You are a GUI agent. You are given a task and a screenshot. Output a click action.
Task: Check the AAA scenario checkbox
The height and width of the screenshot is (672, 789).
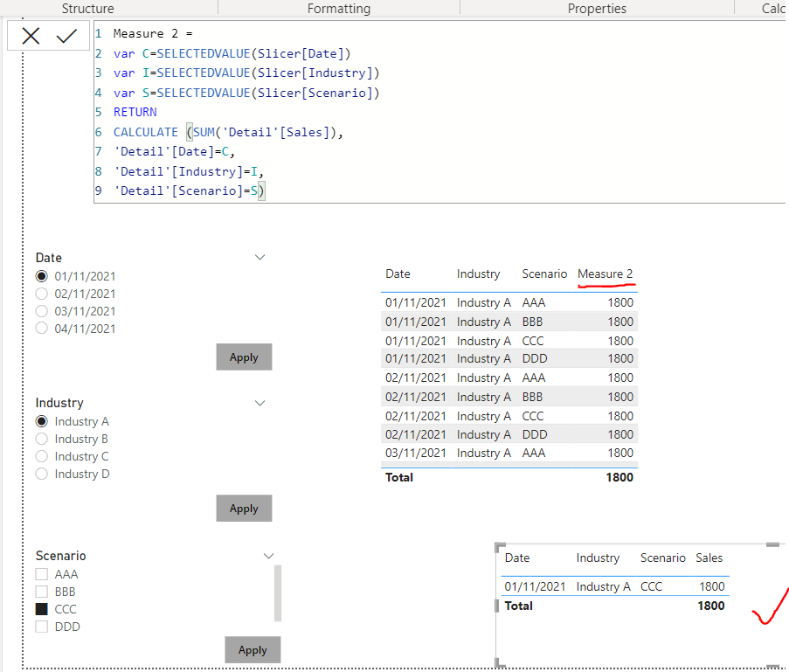tap(42, 574)
